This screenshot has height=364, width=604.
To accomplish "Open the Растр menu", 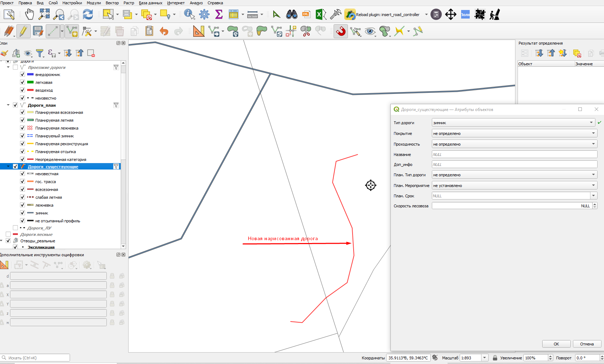I will [x=129, y=3].
